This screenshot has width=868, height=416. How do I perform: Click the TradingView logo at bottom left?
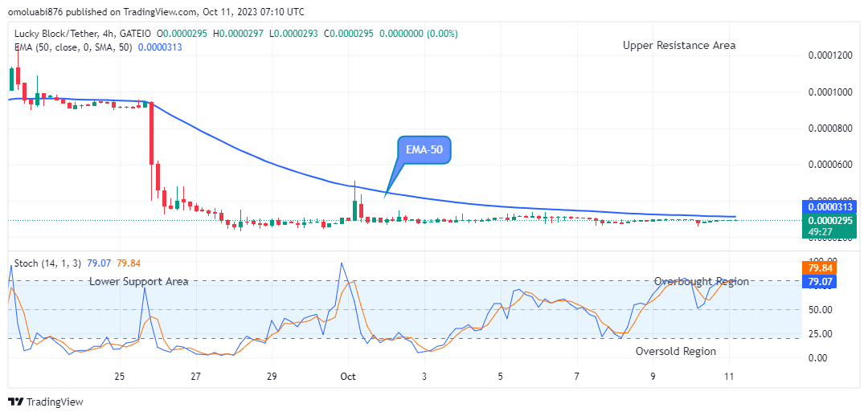click(x=45, y=402)
